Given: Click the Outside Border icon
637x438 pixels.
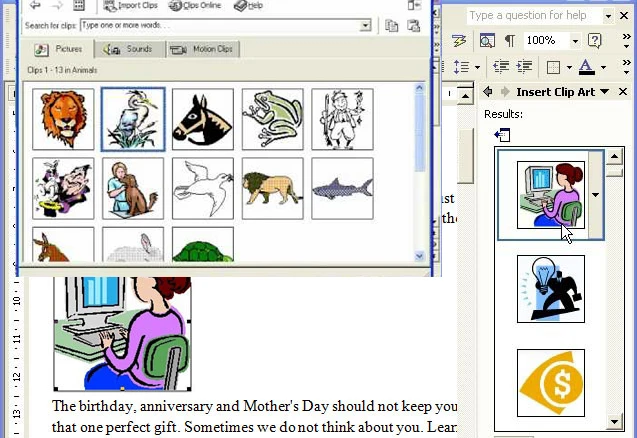Looking at the screenshot, I should point(552,67).
